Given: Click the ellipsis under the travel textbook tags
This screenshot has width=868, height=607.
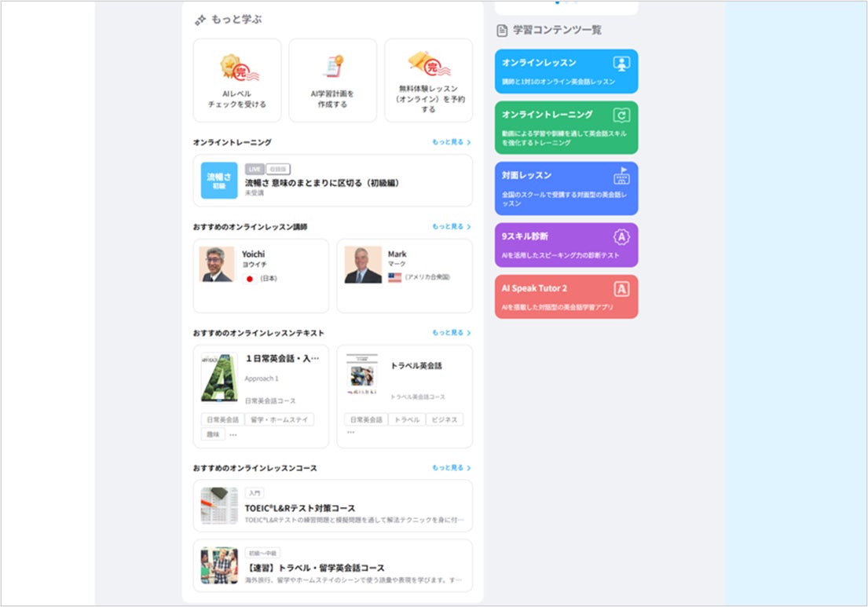Looking at the screenshot, I should 351,432.
